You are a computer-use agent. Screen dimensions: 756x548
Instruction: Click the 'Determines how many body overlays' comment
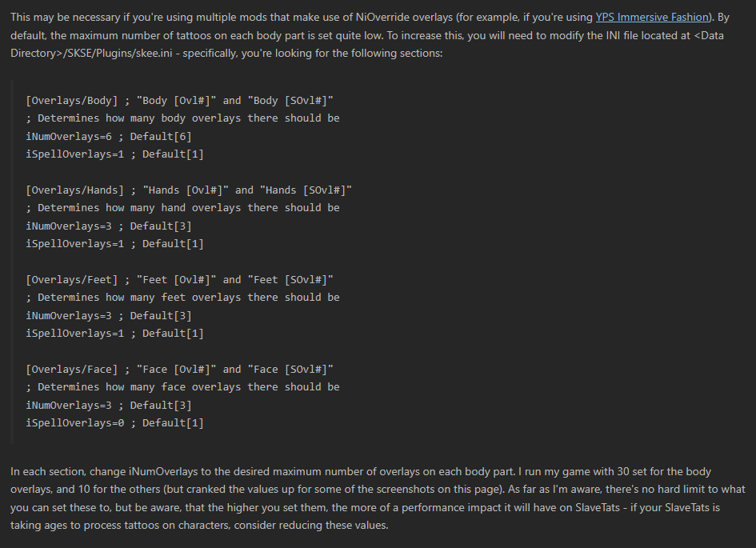click(182, 118)
